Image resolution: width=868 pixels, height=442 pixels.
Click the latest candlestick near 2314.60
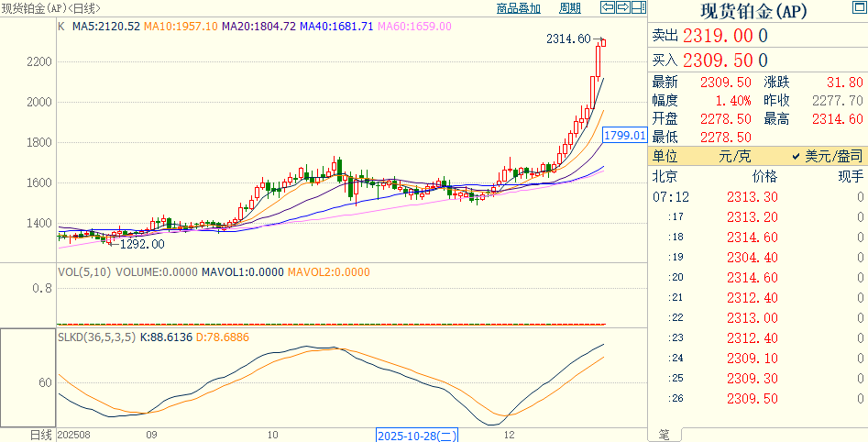[602, 43]
